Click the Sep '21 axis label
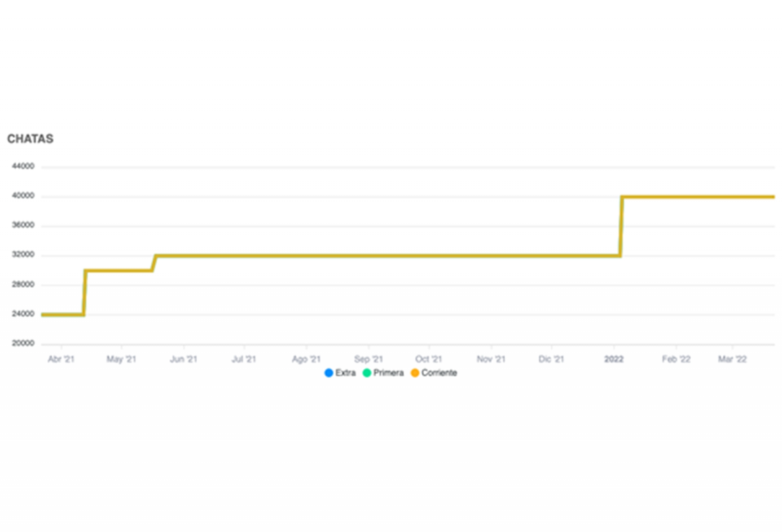 tap(368, 359)
